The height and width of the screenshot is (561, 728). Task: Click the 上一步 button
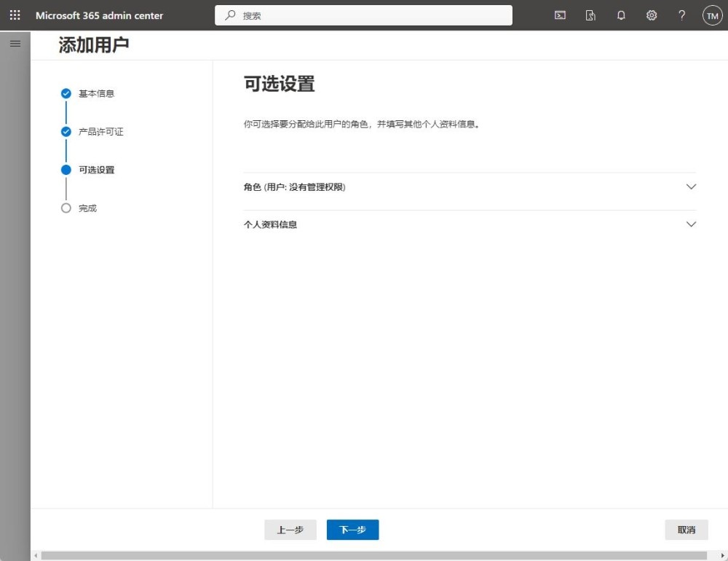290,530
